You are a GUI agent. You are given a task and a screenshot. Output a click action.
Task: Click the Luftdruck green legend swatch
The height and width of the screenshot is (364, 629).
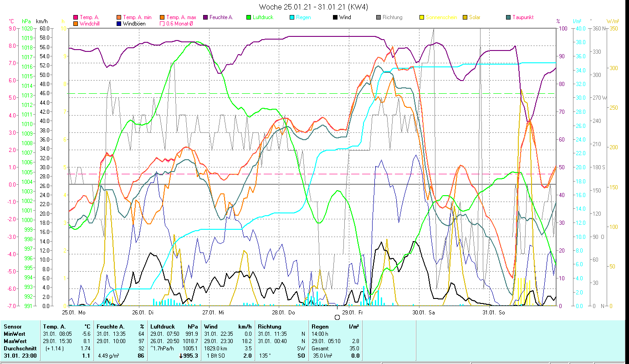coord(248,17)
